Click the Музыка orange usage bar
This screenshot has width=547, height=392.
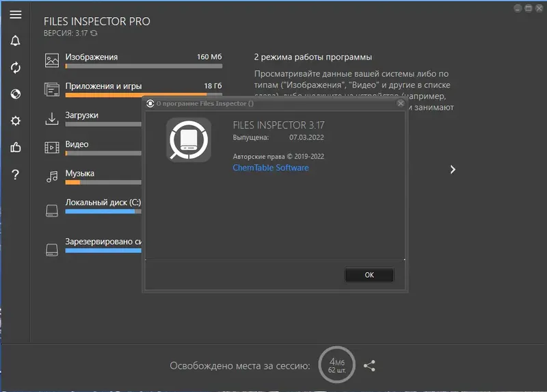103,182
